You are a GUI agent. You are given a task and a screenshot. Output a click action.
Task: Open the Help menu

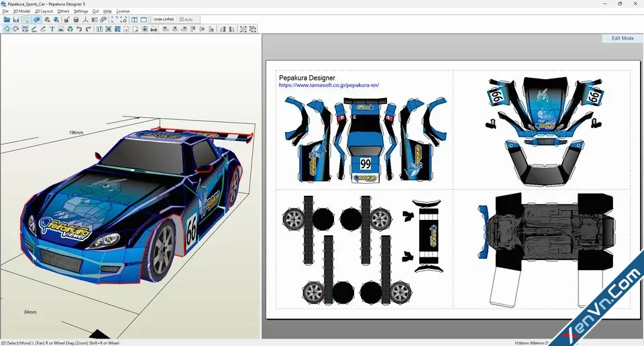click(x=107, y=11)
